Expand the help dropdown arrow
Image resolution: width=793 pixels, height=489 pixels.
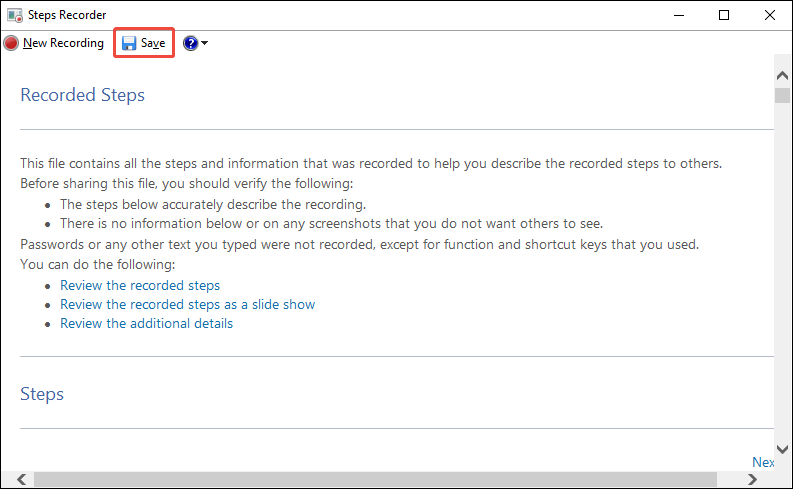pos(204,43)
